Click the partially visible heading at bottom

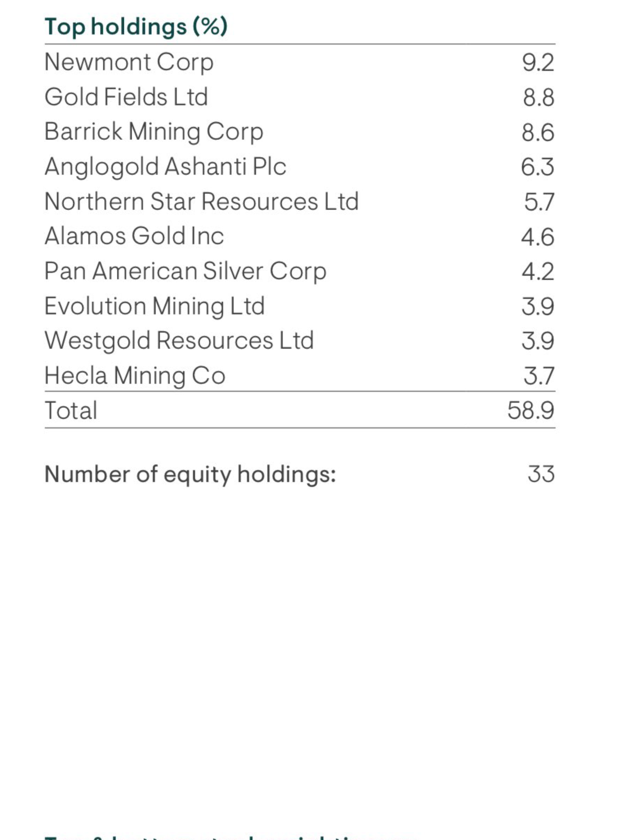(230, 836)
